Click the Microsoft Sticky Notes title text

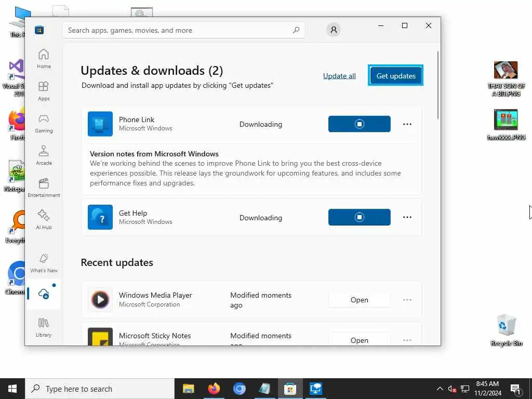155,336
